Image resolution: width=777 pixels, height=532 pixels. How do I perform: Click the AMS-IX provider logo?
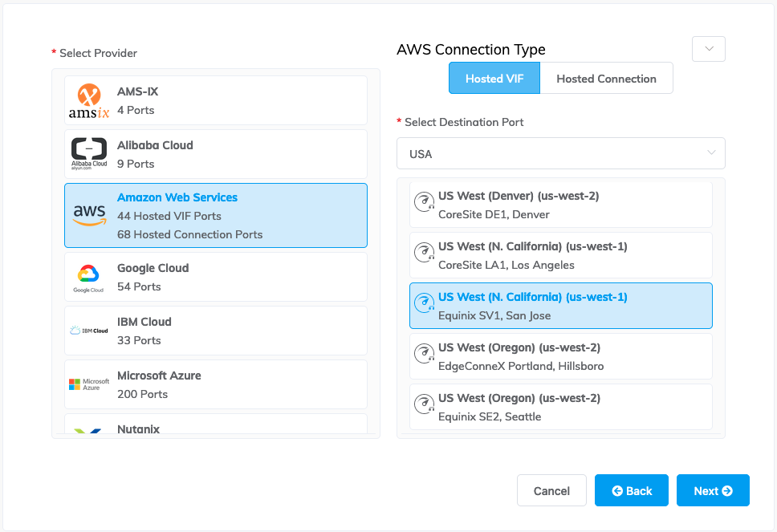(89, 101)
